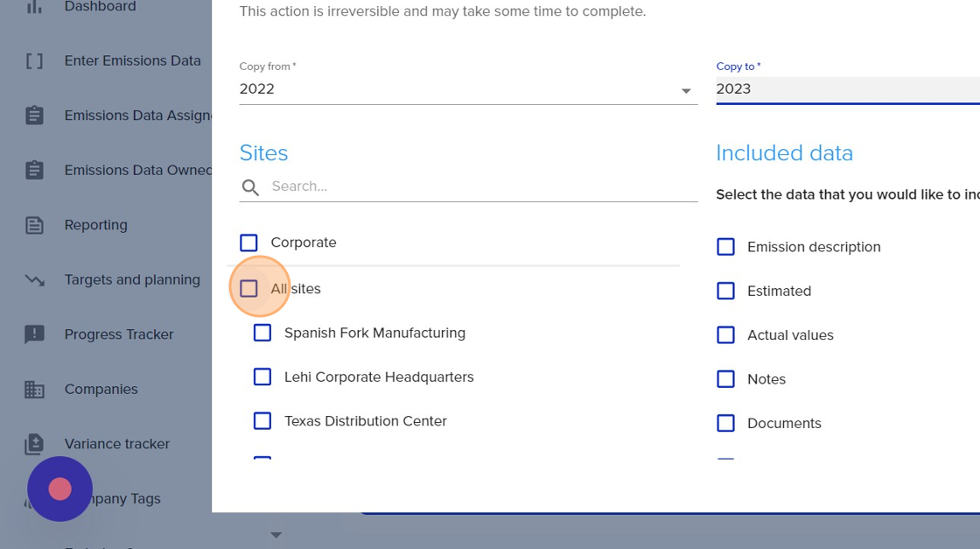Check the All sites checkbox
The image size is (980, 549).
[248, 288]
